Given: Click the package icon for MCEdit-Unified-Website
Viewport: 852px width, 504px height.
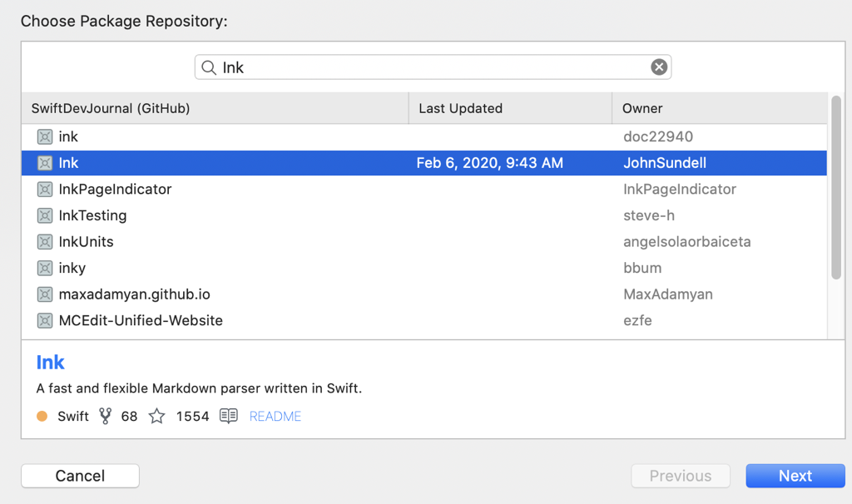Looking at the screenshot, I should [x=45, y=320].
